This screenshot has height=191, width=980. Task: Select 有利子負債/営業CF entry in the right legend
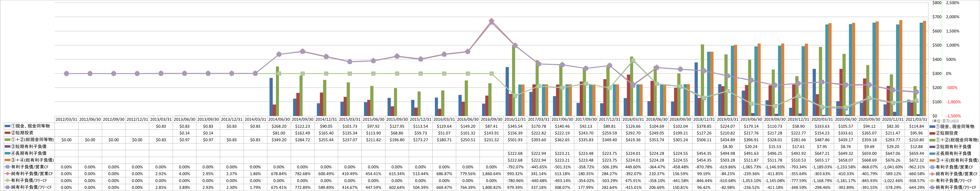951,167
